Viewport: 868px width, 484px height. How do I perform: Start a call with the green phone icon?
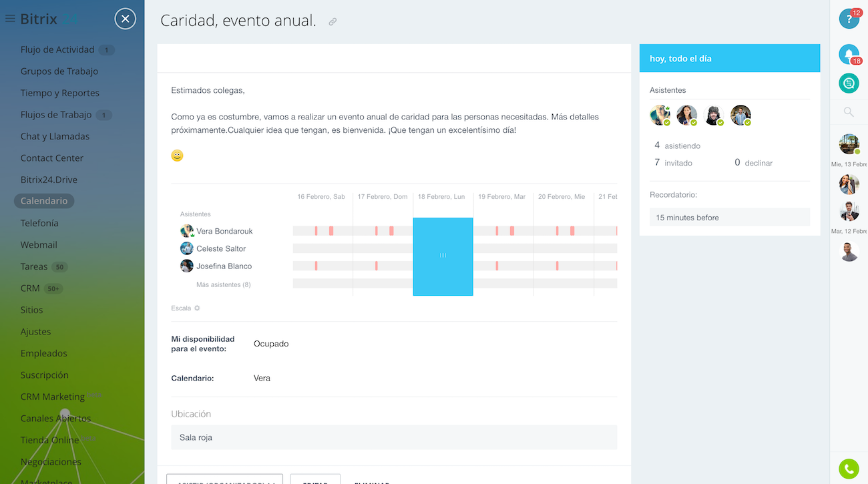[849, 469]
